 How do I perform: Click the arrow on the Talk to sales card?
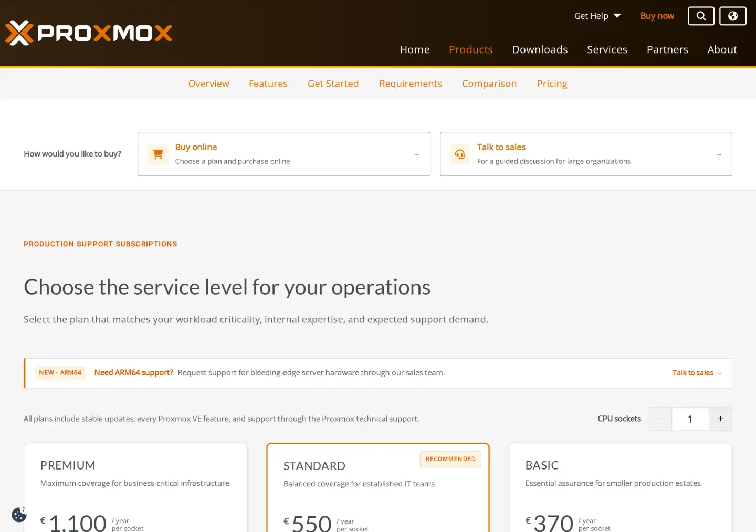(719, 154)
